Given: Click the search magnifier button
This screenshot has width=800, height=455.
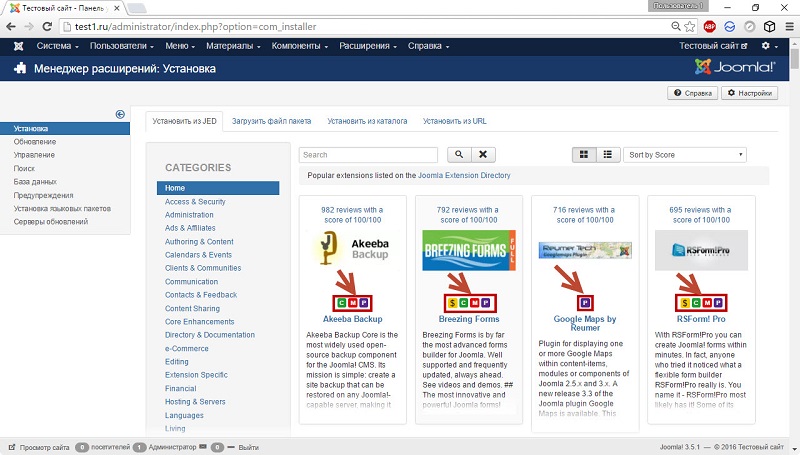Looking at the screenshot, I should (459, 155).
